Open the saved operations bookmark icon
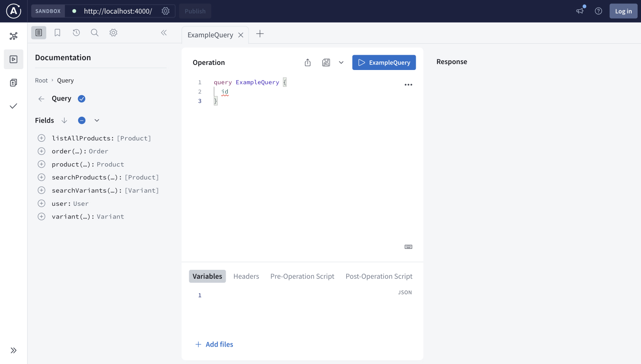 coord(57,33)
